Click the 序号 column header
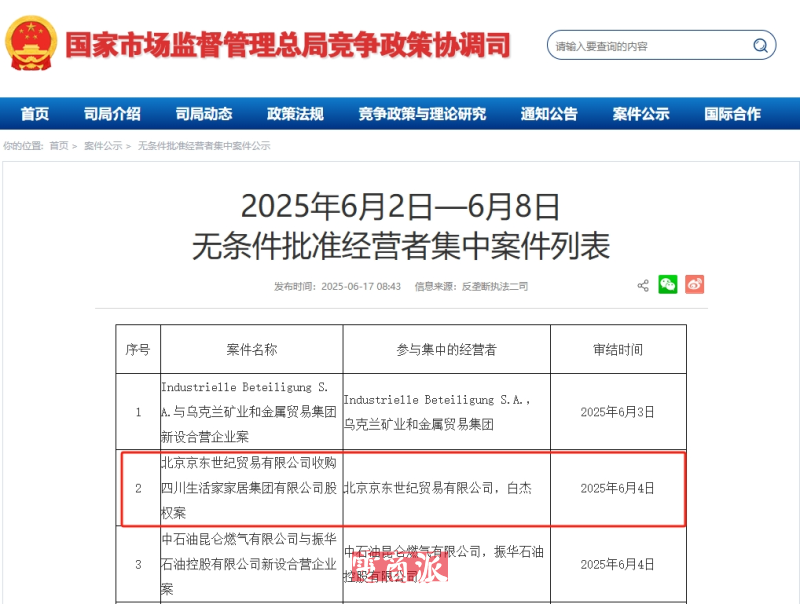 (x=138, y=349)
